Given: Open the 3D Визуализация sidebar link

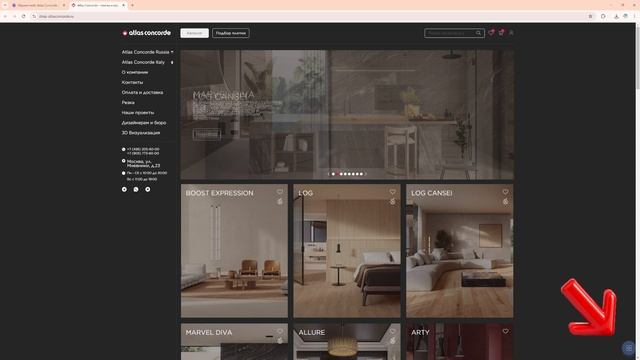Looking at the screenshot, I should click(x=141, y=133).
